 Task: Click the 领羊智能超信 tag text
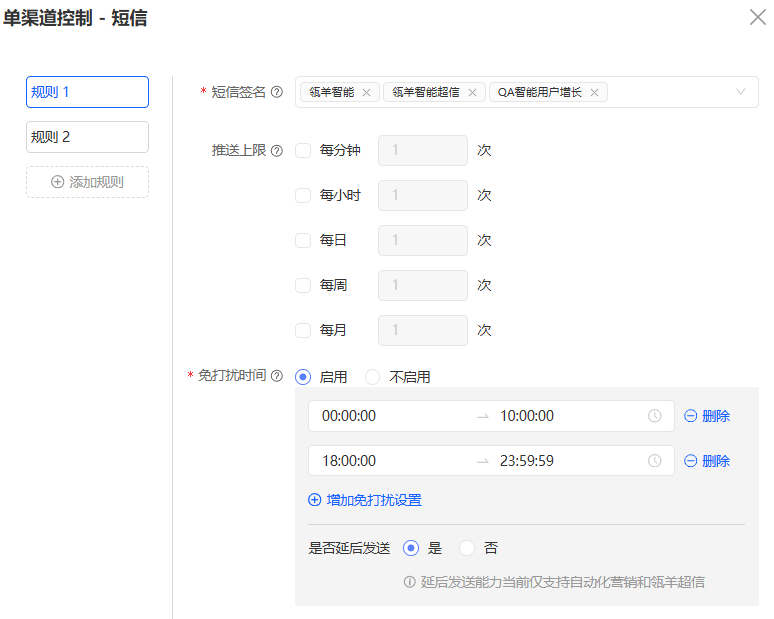426,92
